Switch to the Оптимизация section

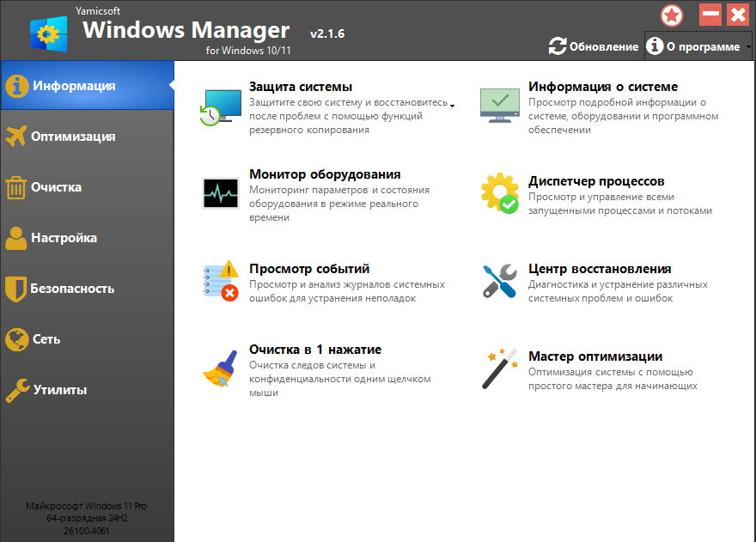pyautogui.click(x=88, y=137)
